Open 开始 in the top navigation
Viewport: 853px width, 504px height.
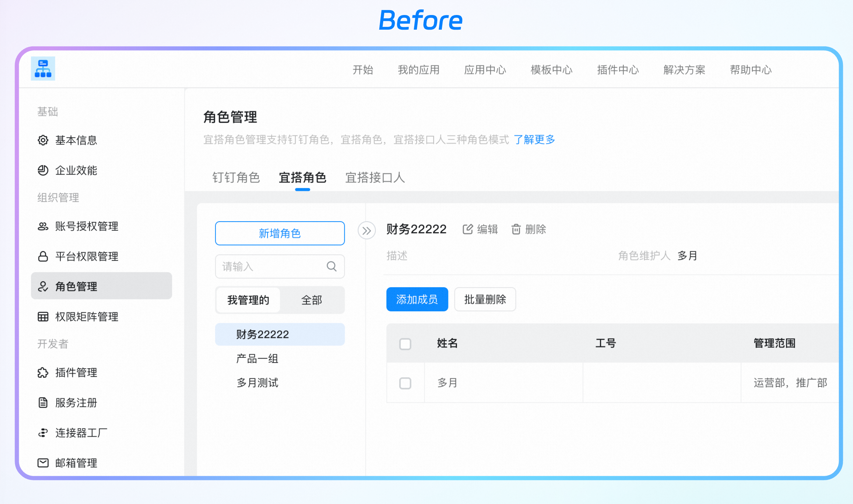point(363,70)
